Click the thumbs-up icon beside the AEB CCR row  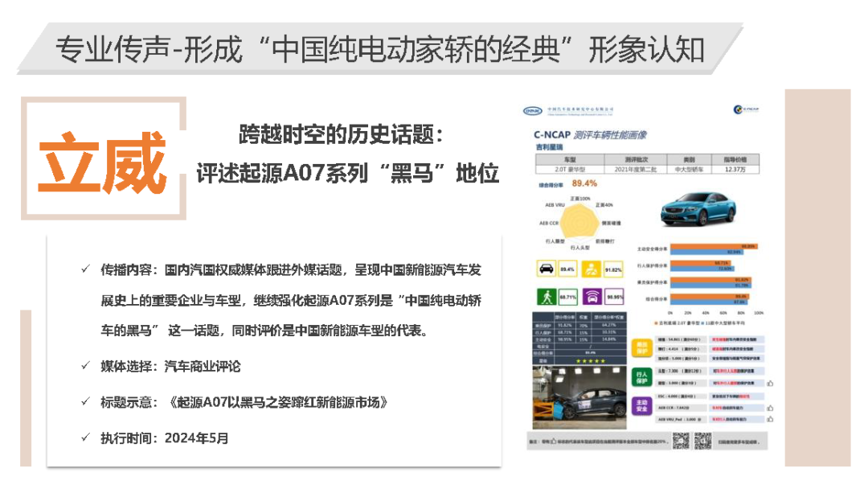(770, 408)
